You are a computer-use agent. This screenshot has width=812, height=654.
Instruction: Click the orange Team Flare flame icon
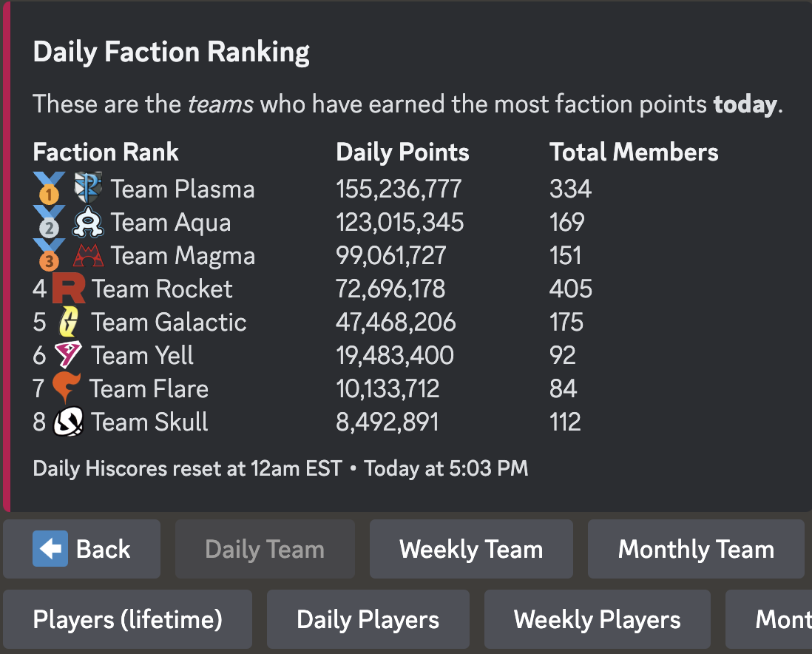click(x=67, y=388)
